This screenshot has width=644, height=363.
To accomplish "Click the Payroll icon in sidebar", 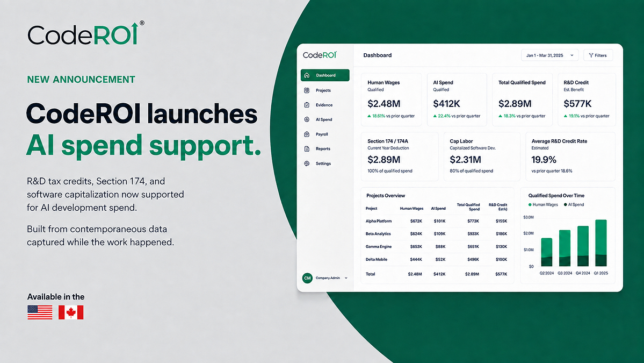I will click(307, 134).
